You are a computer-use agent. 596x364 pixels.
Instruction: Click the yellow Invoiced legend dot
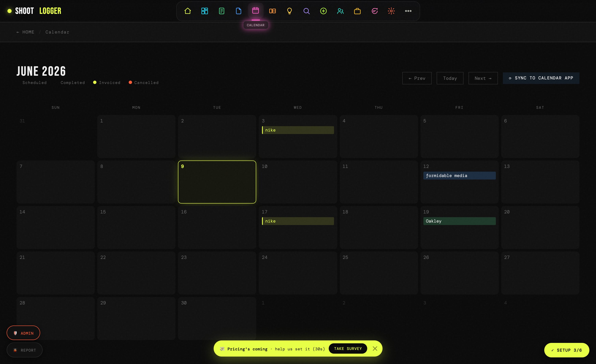pos(95,83)
